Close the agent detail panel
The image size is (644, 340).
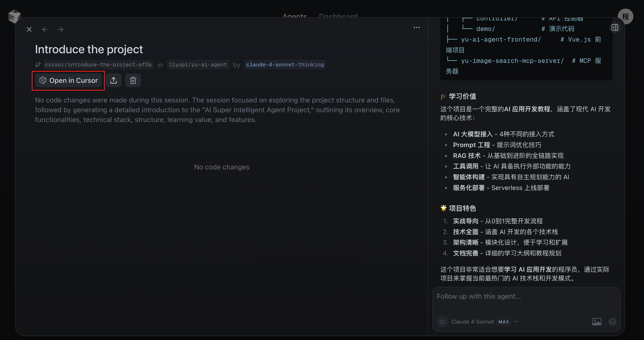point(29,29)
